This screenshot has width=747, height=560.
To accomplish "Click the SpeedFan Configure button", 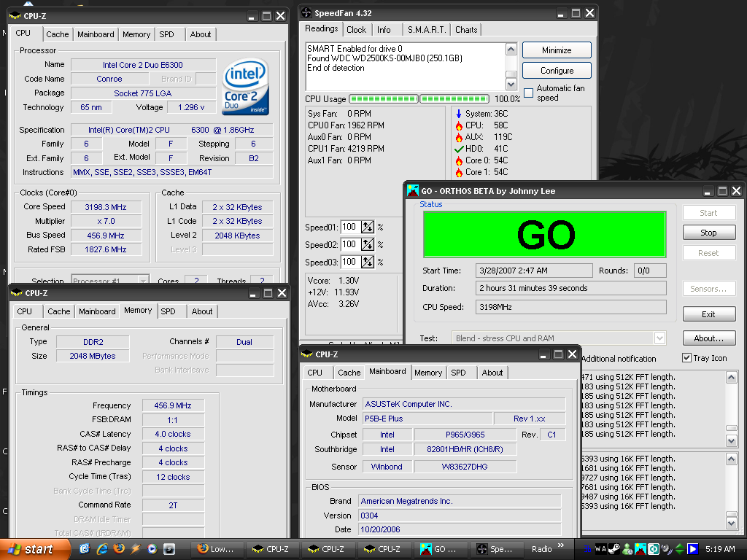I will (557, 71).
